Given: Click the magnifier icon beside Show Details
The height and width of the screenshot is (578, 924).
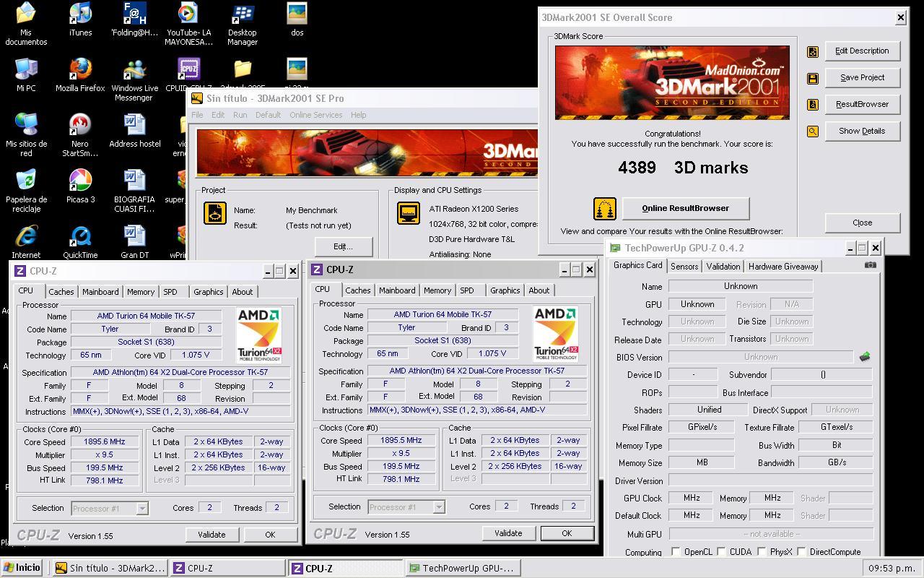Looking at the screenshot, I should (x=813, y=131).
